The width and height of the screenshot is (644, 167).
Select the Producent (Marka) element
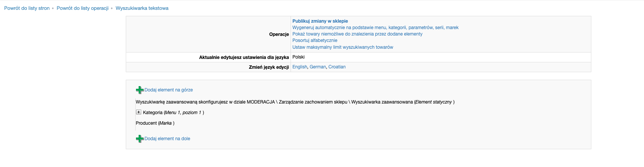click(155, 123)
